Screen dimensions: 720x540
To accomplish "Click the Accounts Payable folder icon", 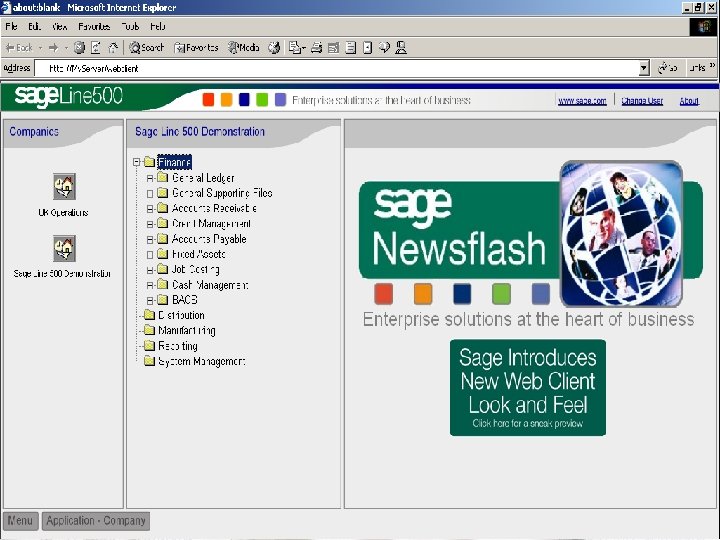I will coord(163,239).
